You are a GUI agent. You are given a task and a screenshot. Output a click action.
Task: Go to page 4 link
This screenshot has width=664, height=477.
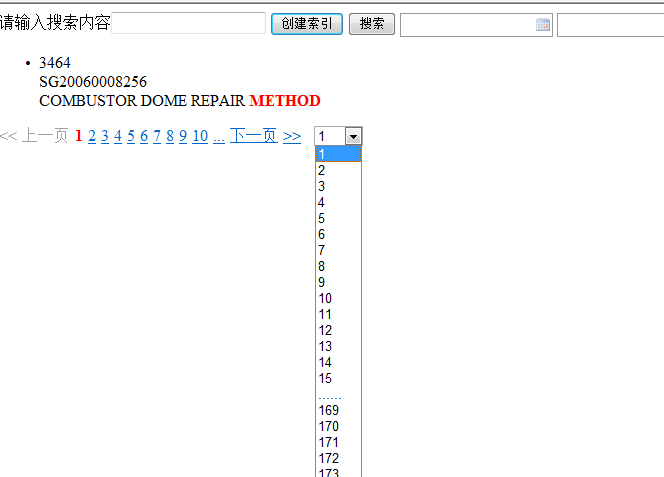point(118,136)
